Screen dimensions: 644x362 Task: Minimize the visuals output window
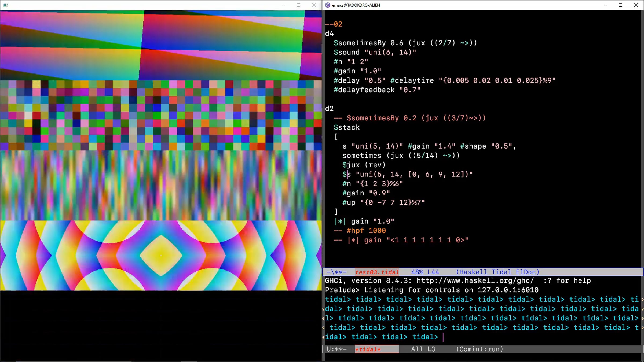point(283,5)
